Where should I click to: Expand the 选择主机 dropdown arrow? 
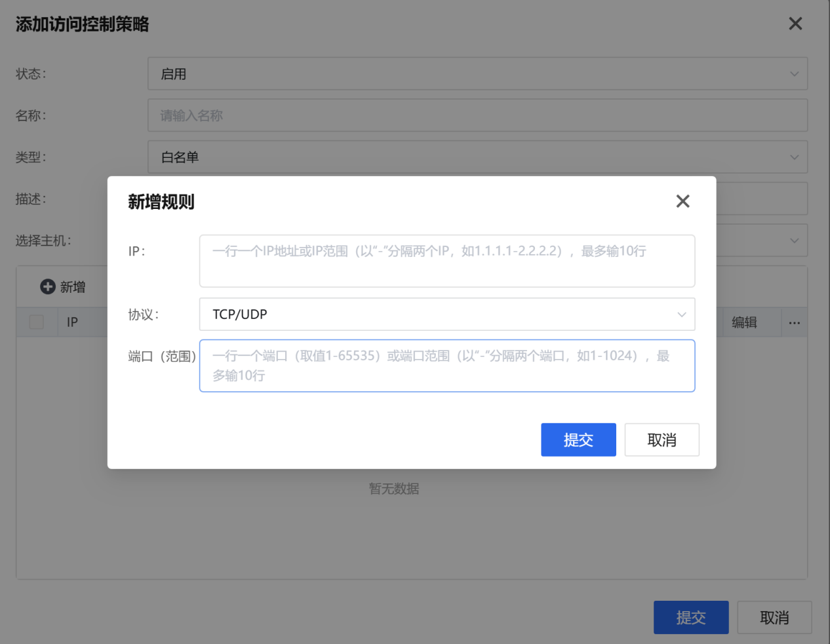click(x=794, y=240)
